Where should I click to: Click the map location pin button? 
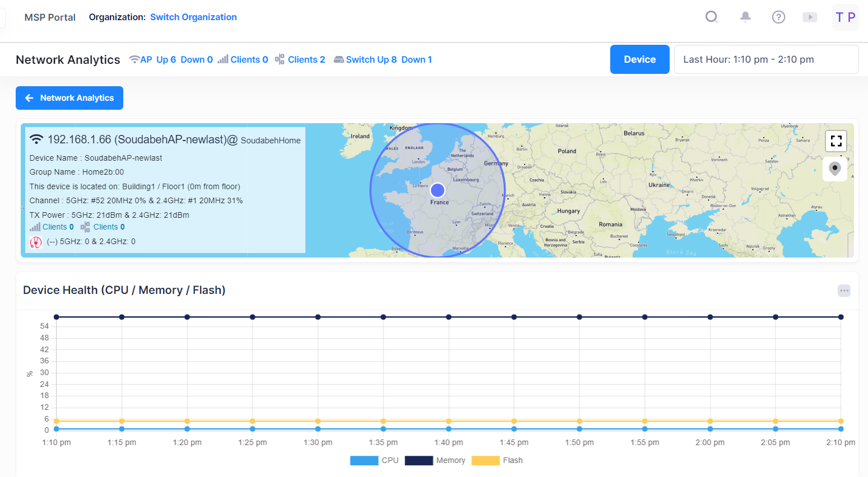coord(835,169)
